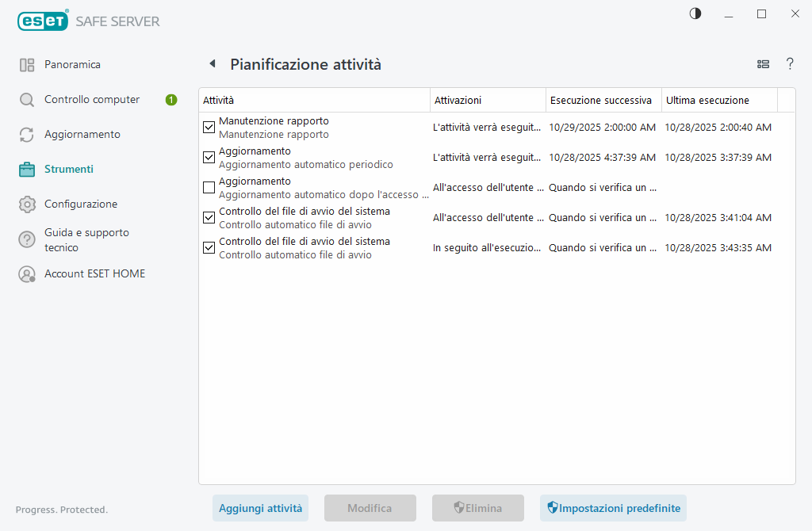Screen dimensions: 812x531
Task: Uncheck the Manutenzione rapporto task
Action: [x=209, y=128]
